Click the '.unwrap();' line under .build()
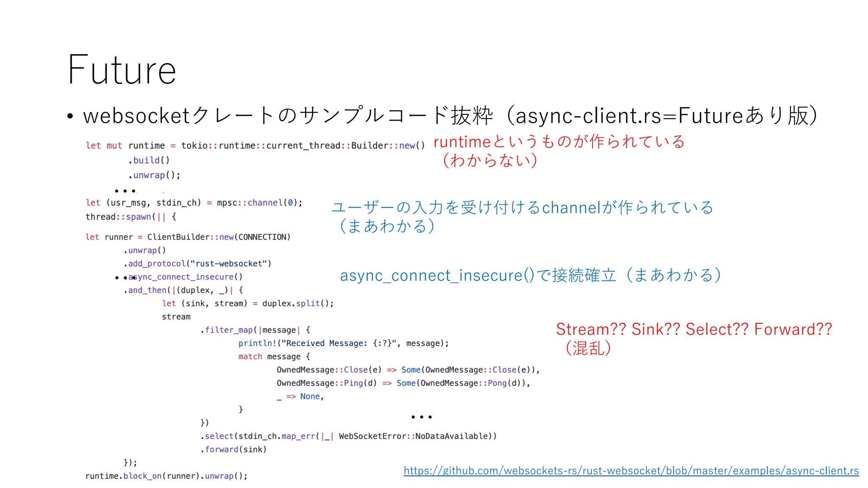 (x=154, y=175)
